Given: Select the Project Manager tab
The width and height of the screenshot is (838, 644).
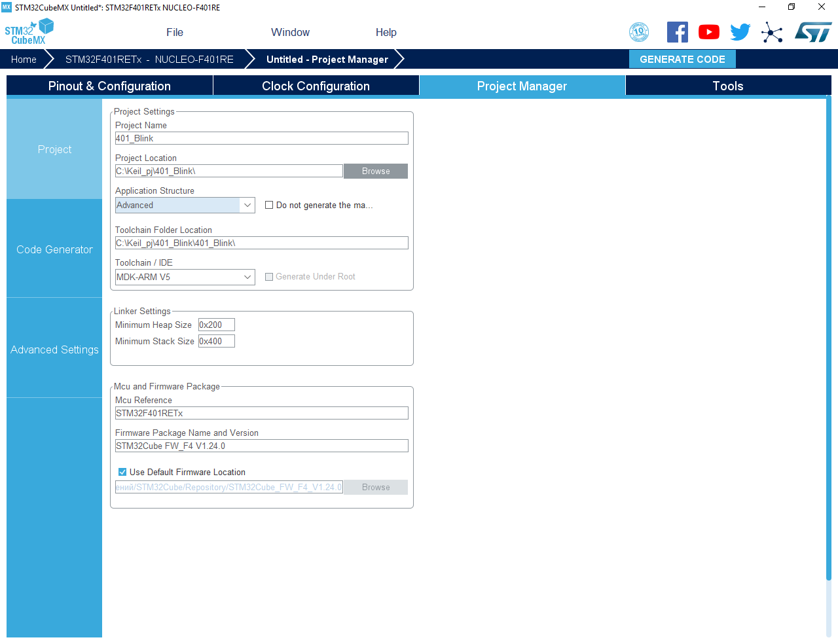Looking at the screenshot, I should [522, 86].
